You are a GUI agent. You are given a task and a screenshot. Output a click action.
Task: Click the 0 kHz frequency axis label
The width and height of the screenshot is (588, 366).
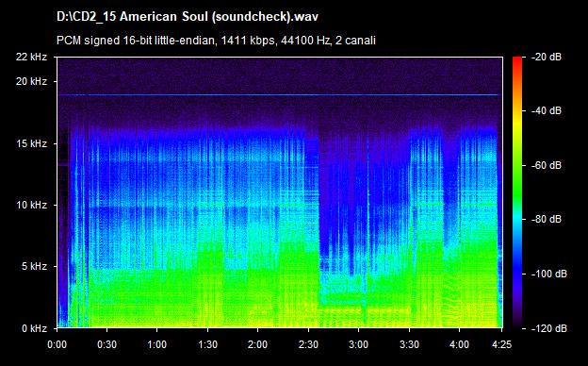click(34, 328)
